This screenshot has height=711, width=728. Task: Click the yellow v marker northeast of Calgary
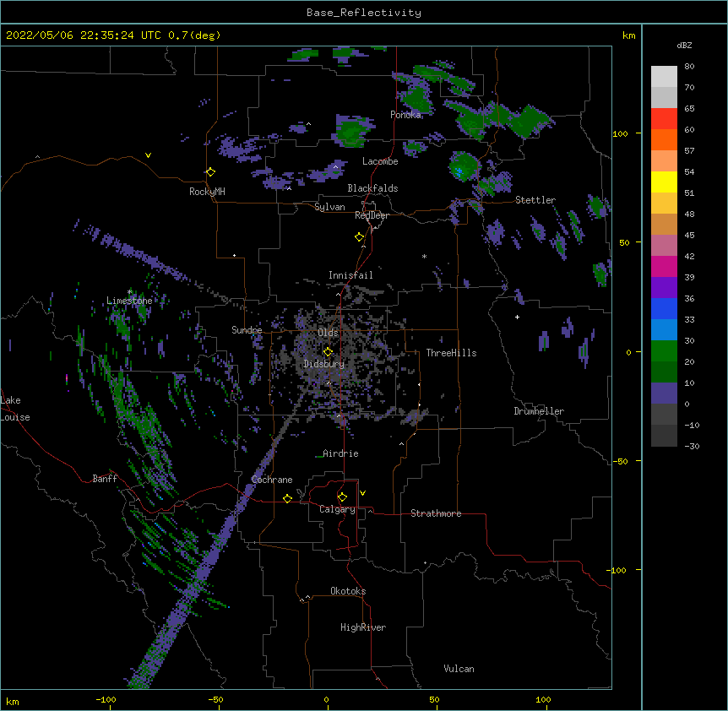(x=362, y=493)
